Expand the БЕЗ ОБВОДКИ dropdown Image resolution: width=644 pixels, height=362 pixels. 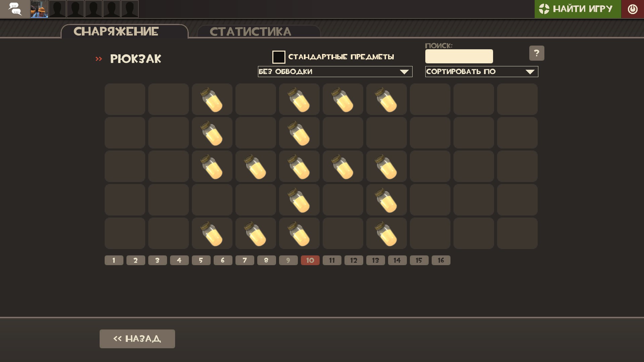335,72
